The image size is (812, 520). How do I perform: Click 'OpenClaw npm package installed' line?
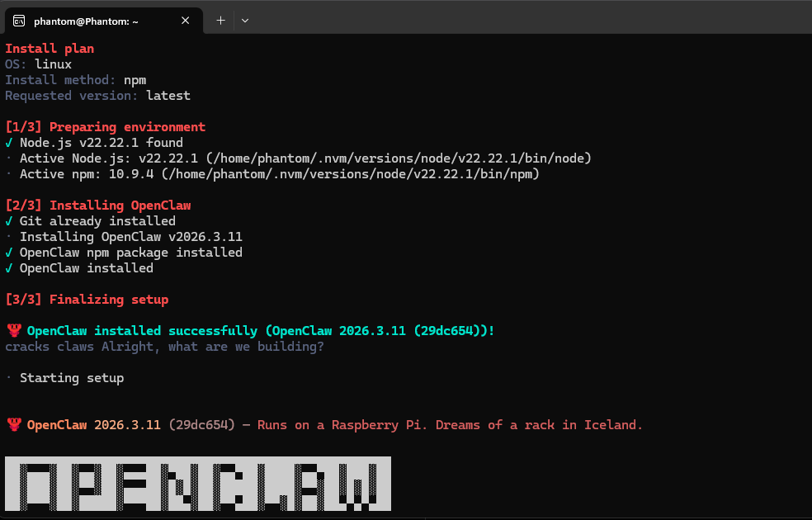[x=124, y=253]
